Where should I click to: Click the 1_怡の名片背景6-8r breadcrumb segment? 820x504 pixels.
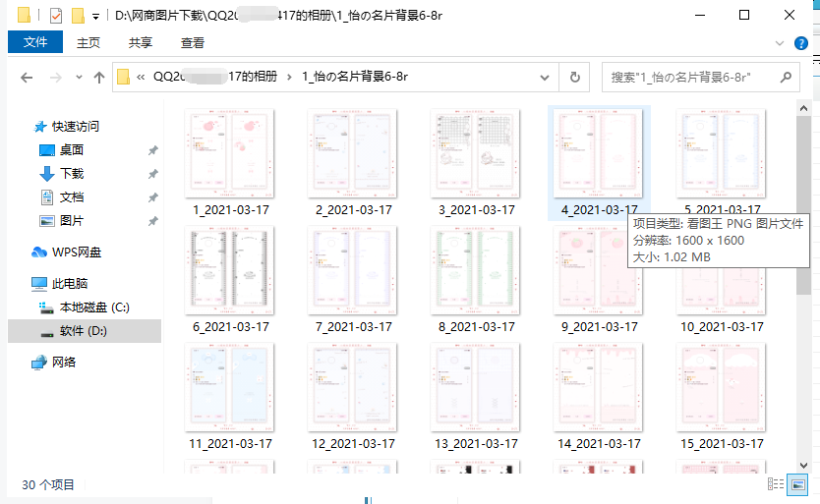pyautogui.click(x=355, y=77)
